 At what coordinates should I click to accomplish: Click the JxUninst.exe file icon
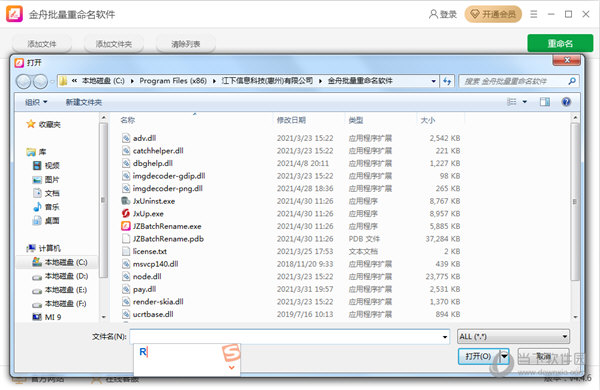(x=126, y=201)
